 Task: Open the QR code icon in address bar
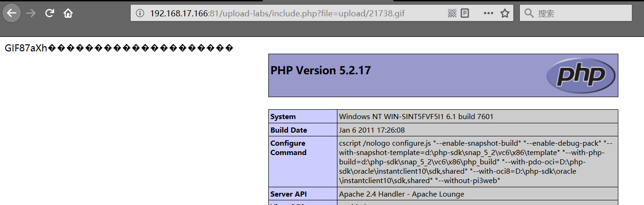coord(452,13)
